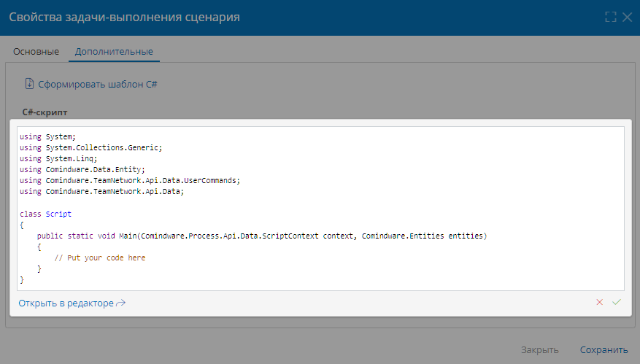Switch to the Основные tab
Image resolution: width=640 pixels, height=364 pixels.
point(36,51)
